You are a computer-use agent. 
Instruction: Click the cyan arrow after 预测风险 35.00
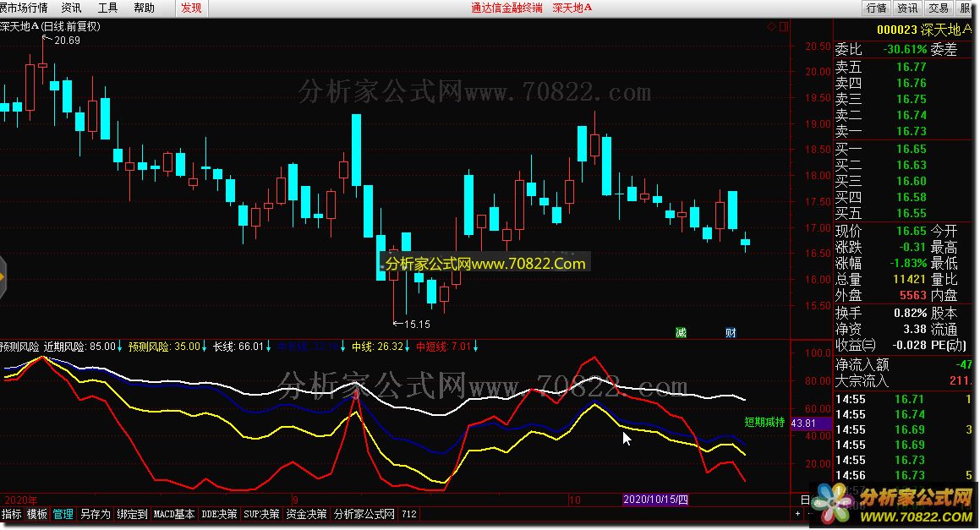click(205, 347)
